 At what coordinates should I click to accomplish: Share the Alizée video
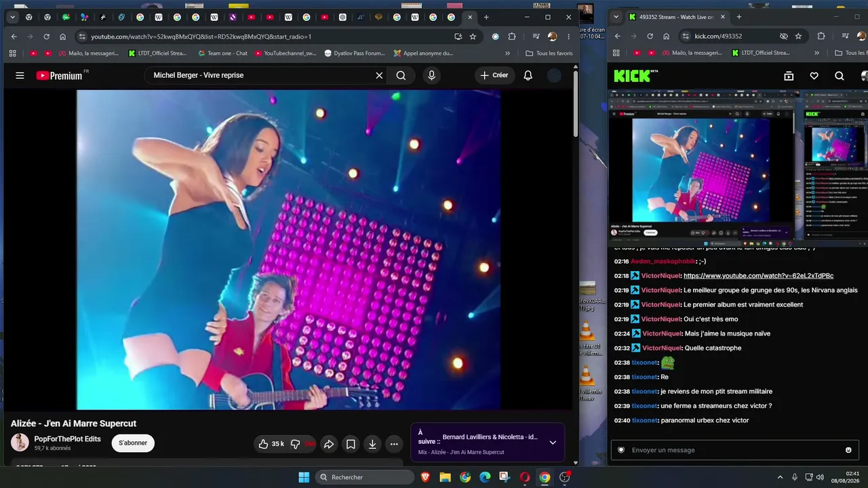329,444
